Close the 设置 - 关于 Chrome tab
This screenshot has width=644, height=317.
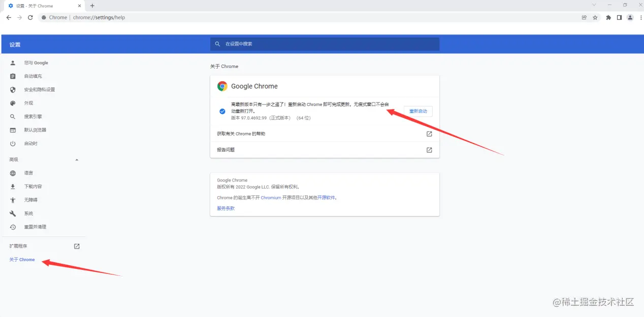[80, 6]
